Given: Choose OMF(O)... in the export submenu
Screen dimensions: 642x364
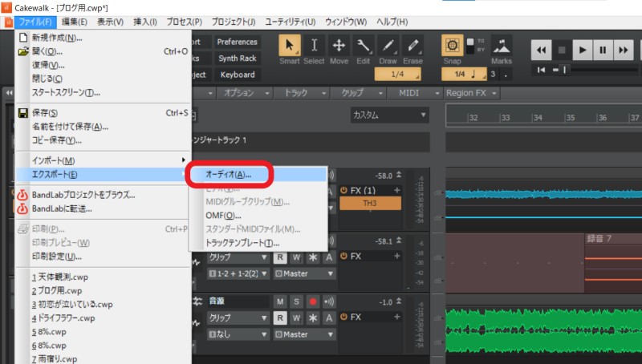Looking at the screenshot, I should coord(258,215).
